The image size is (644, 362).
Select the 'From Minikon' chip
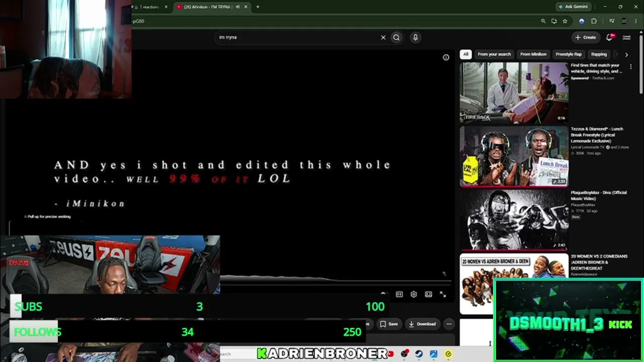tap(533, 54)
